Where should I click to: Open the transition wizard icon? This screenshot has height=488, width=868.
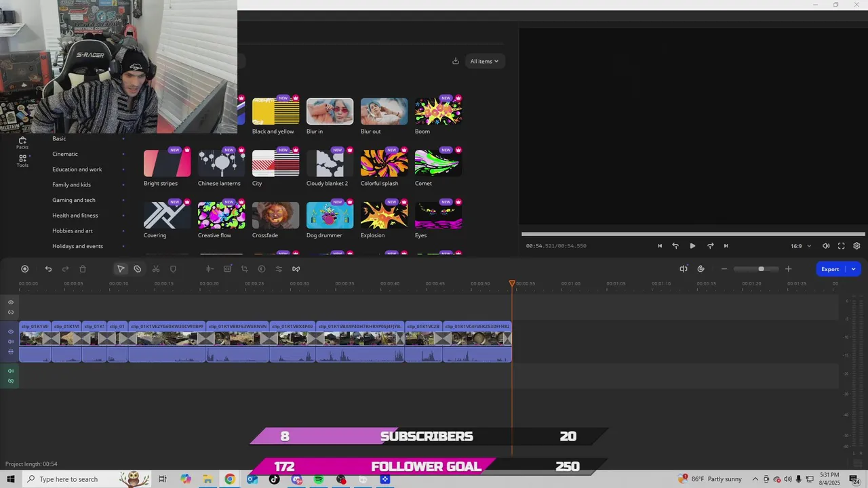(x=296, y=269)
